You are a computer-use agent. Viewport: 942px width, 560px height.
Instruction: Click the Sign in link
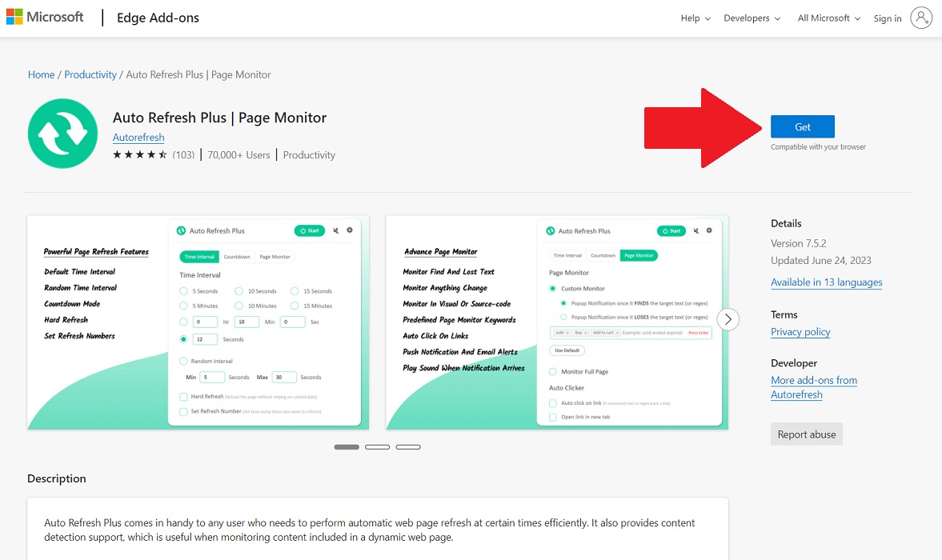(887, 18)
